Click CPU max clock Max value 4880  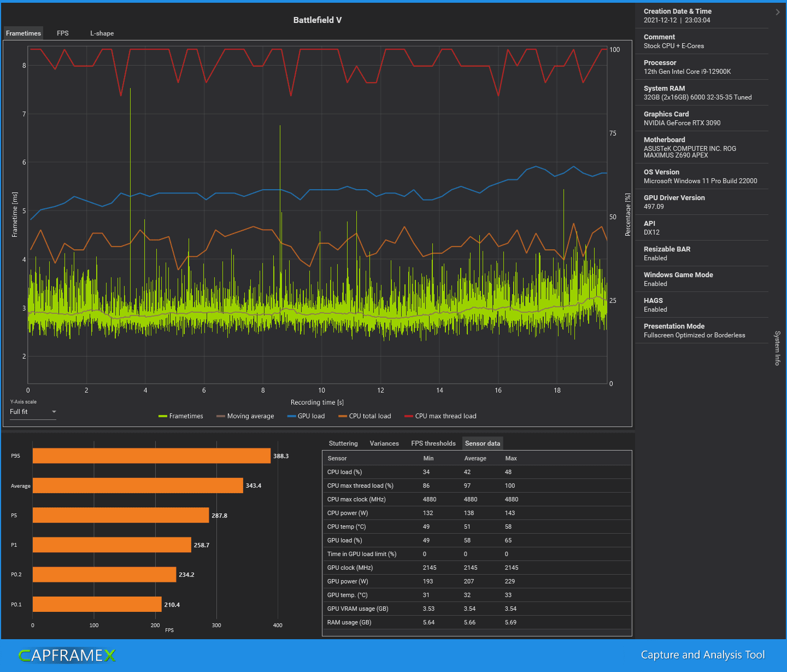(x=512, y=499)
